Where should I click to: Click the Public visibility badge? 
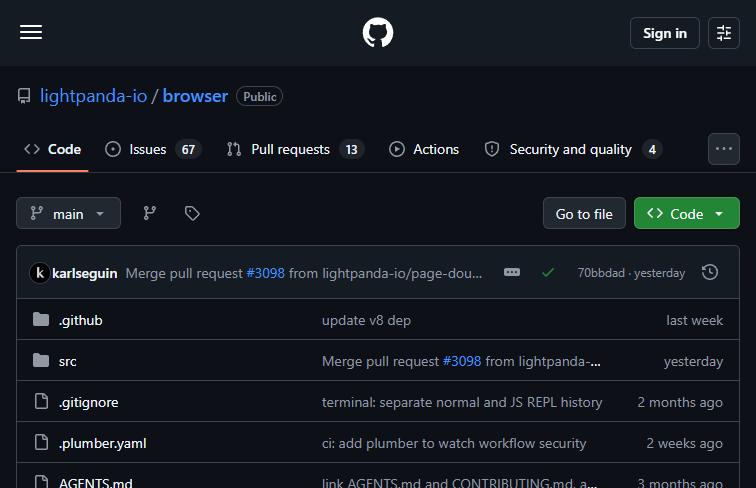259,96
